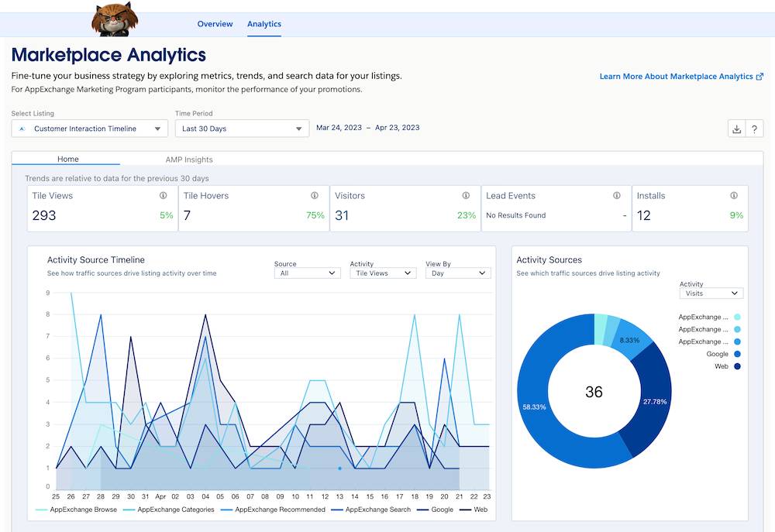
Task: Open the Select Listing dropdown
Action: (x=89, y=128)
